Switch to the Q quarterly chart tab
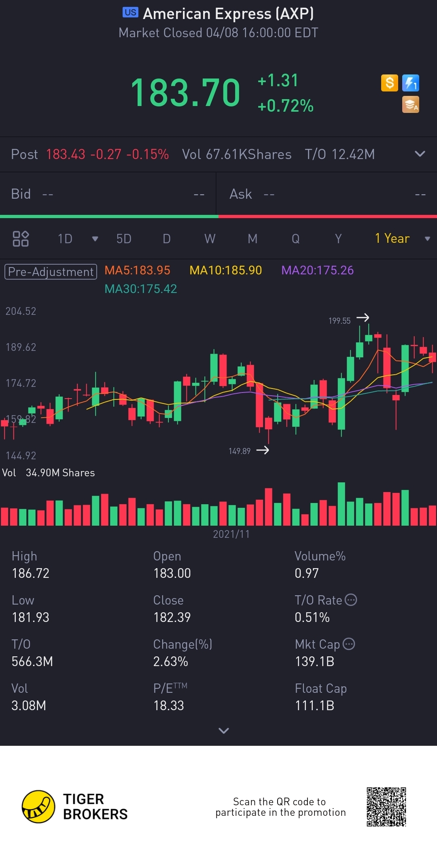This screenshot has height=868, width=437. [x=296, y=239]
